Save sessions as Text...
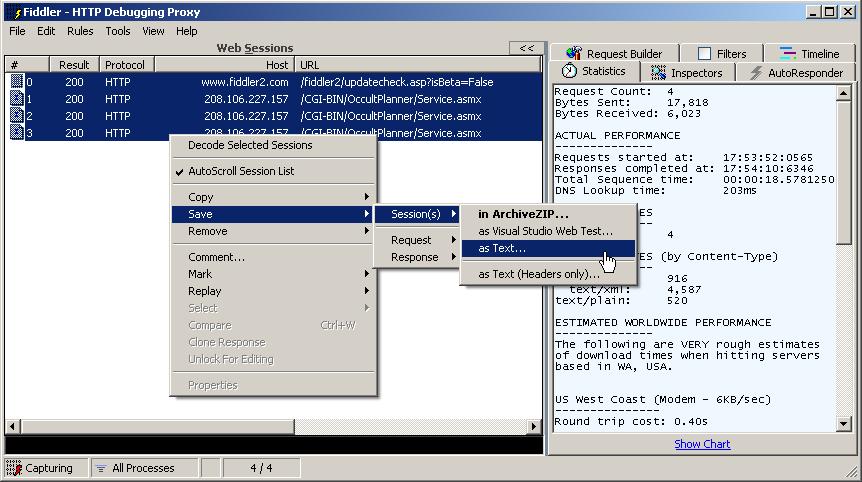 pos(548,248)
